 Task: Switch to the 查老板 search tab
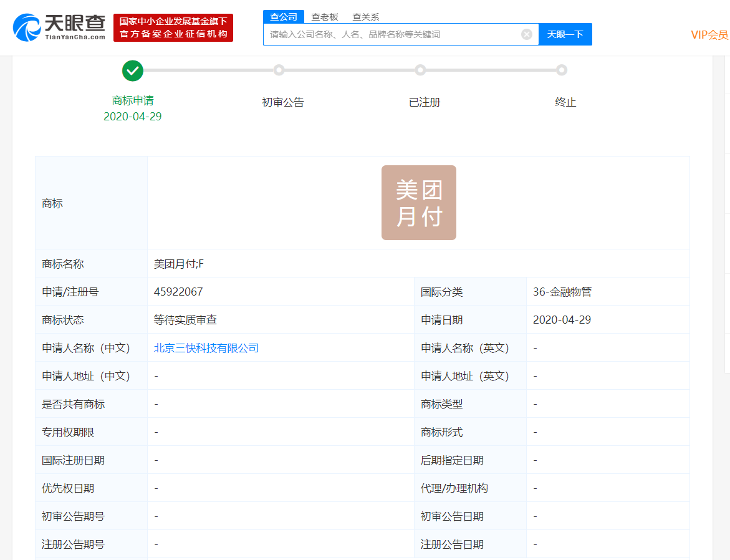(325, 17)
